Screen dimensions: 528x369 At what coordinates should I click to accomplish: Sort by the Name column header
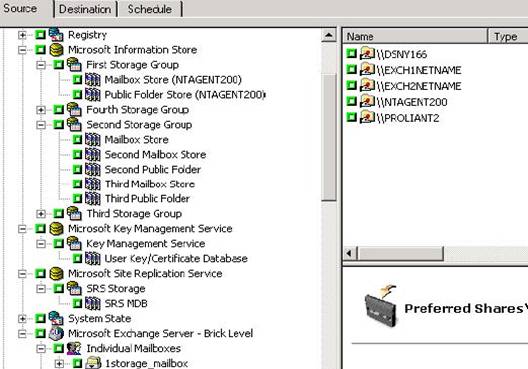[415, 36]
